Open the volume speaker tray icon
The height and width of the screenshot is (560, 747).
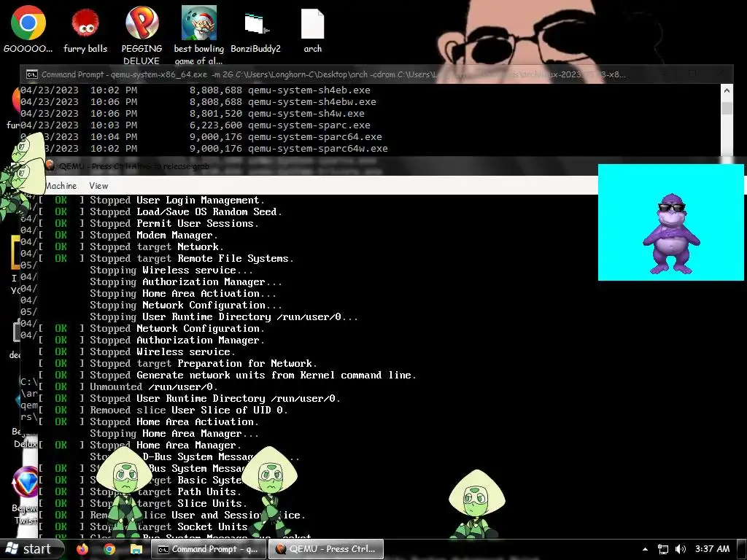click(x=681, y=549)
